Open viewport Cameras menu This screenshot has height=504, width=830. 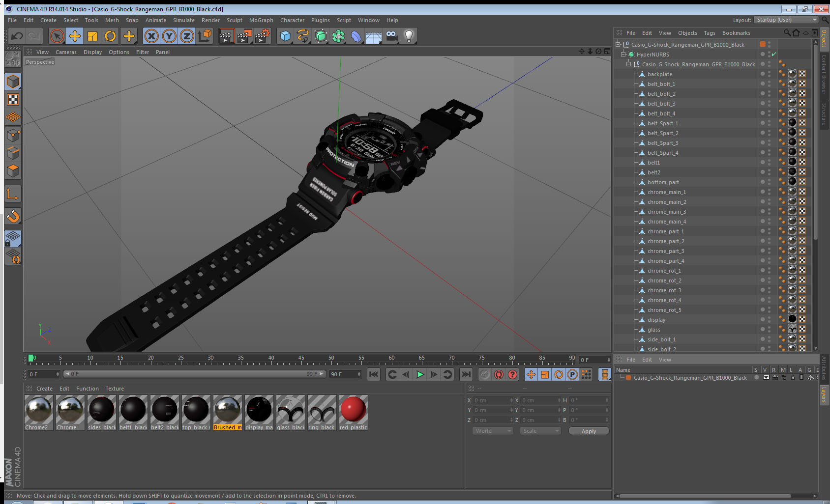click(66, 52)
